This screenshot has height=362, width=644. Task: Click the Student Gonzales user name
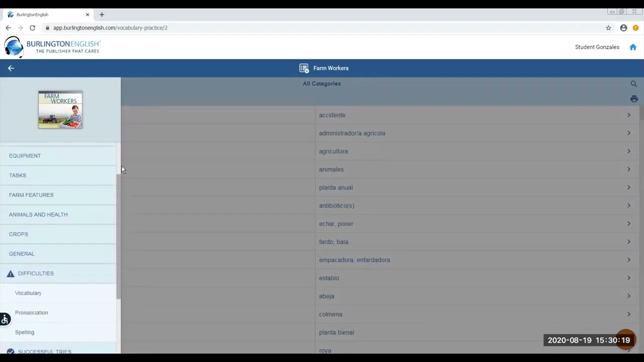(597, 47)
